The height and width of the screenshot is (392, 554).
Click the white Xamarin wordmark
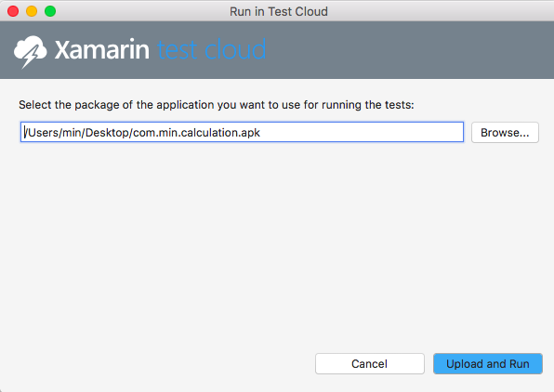[x=101, y=50]
